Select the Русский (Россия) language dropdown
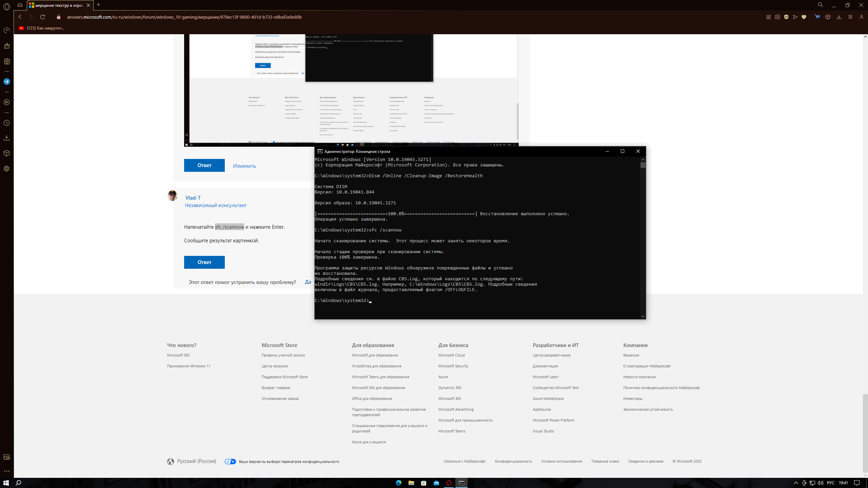The height and width of the screenshot is (488, 868). click(x=191, y=461)
